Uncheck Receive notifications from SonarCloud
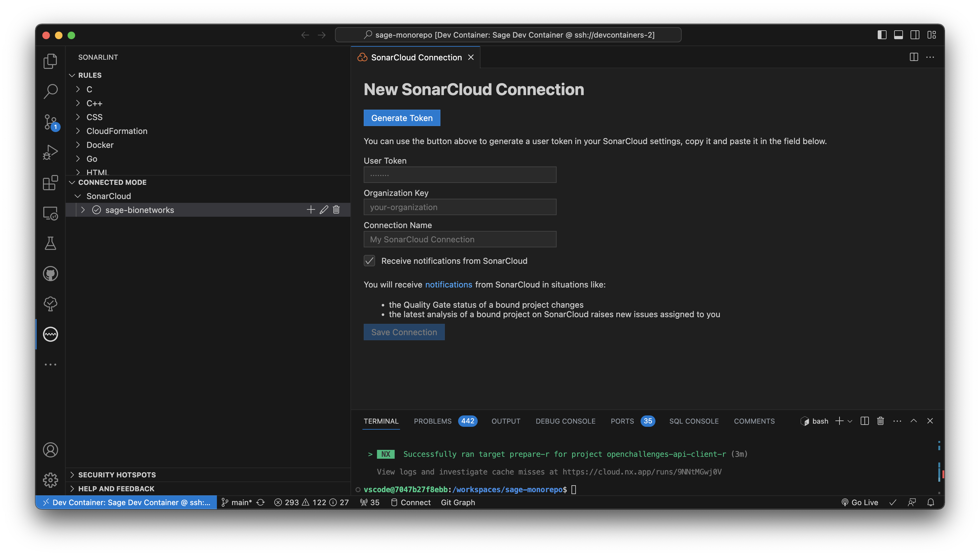This screenshot has width=980, height=556. tap(369, 261)
